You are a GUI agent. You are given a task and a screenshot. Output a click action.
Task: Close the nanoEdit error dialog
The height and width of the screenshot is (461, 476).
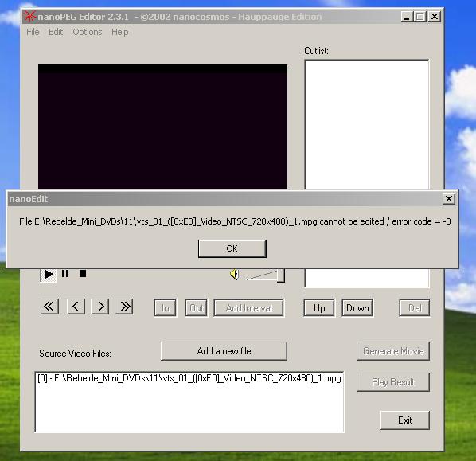coord(448,199)
